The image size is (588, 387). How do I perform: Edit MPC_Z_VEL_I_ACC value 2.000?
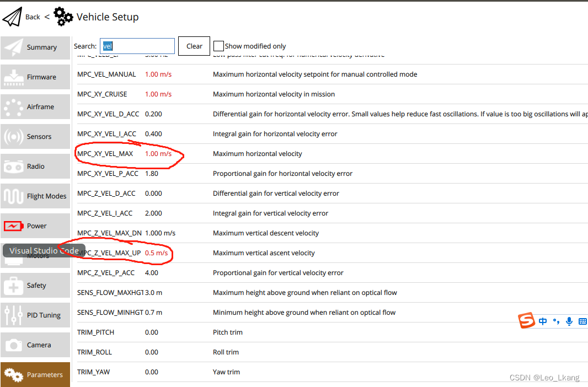[x=153, y=213]
